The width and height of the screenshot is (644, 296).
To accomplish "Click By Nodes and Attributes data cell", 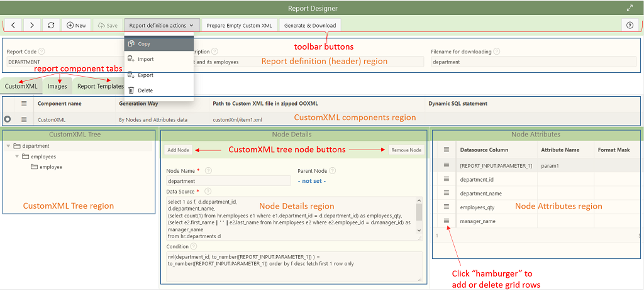I will pyautogui.click(x=162, y=120).
